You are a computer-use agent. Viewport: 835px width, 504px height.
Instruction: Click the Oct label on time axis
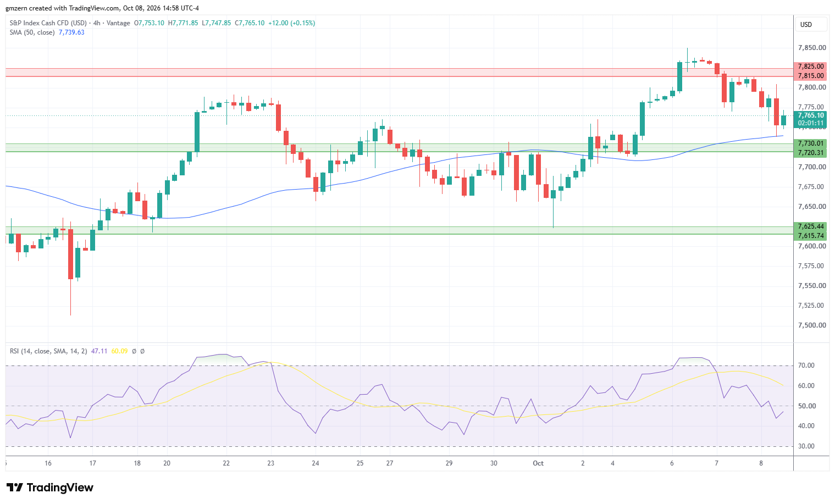point(538,463)
